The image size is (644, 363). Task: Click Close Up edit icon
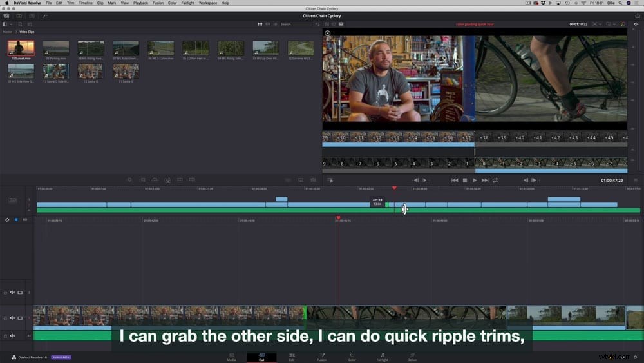point(167,180)
